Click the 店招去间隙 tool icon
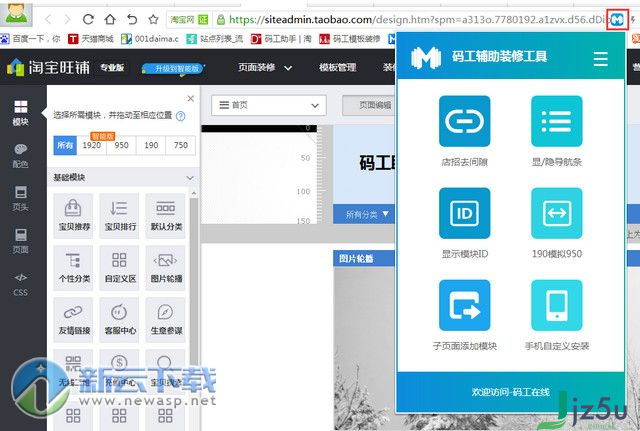This screenshot has width=640, height=431. coord(464,121)
